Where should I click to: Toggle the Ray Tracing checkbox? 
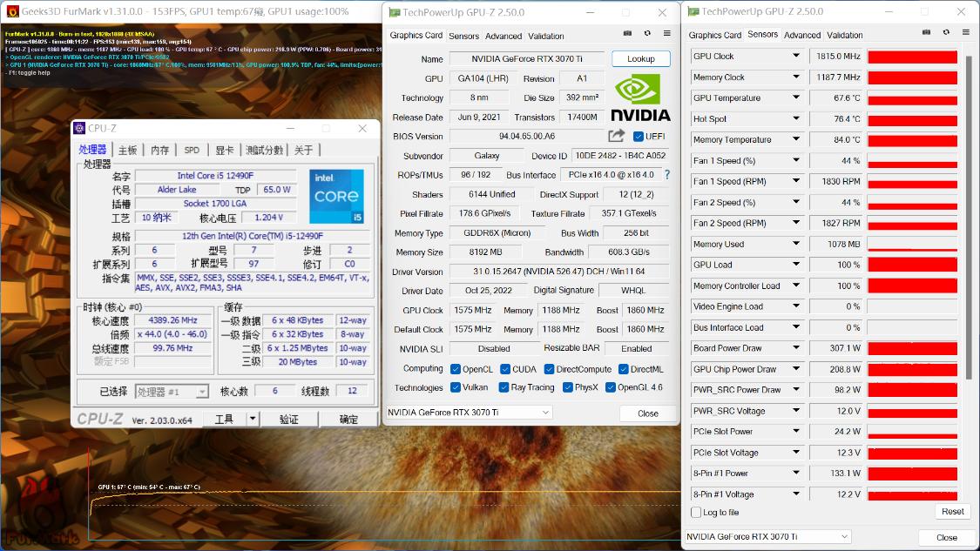coord(504,387)
